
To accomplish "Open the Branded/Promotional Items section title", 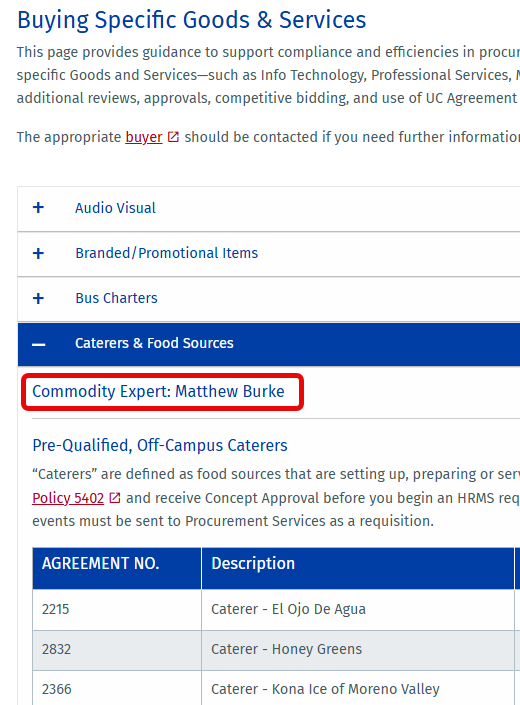I will [166, 253].
